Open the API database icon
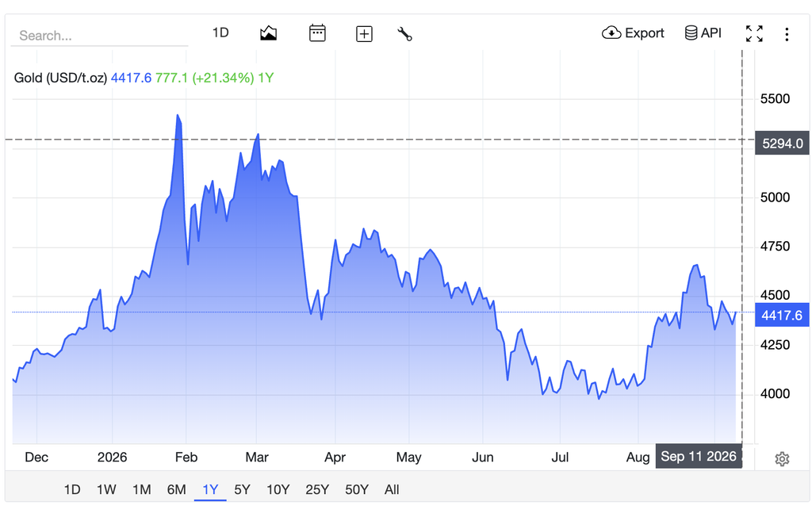Screen dimensions: 812x521 tap(703, 33)
